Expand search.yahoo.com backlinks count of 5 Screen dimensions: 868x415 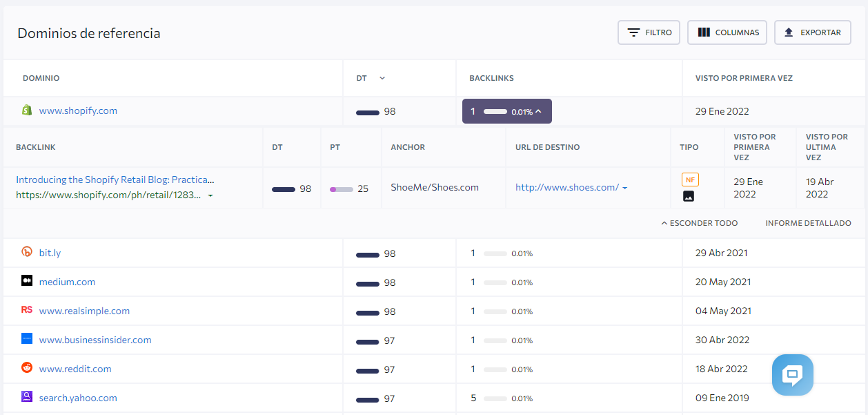[x=502, y=398]
